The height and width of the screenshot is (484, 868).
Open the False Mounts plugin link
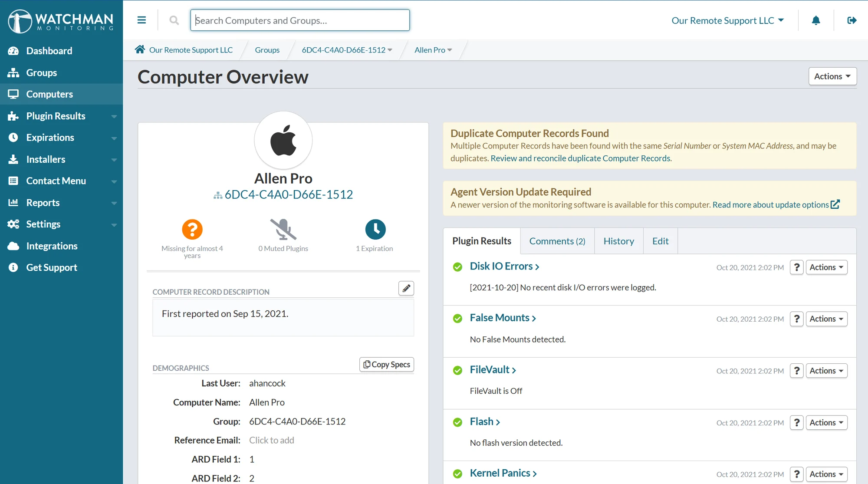coord(503,318)
